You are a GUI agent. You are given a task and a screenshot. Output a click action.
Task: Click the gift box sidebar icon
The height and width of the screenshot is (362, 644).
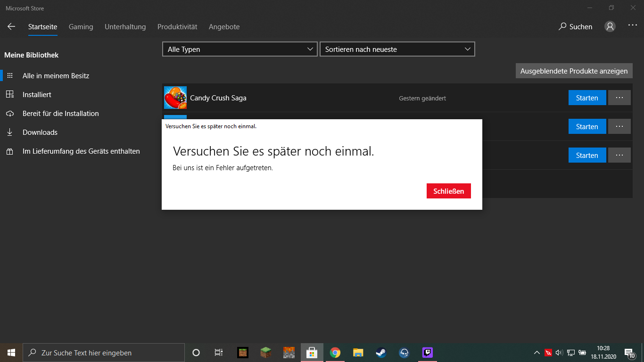pos(10,151)
